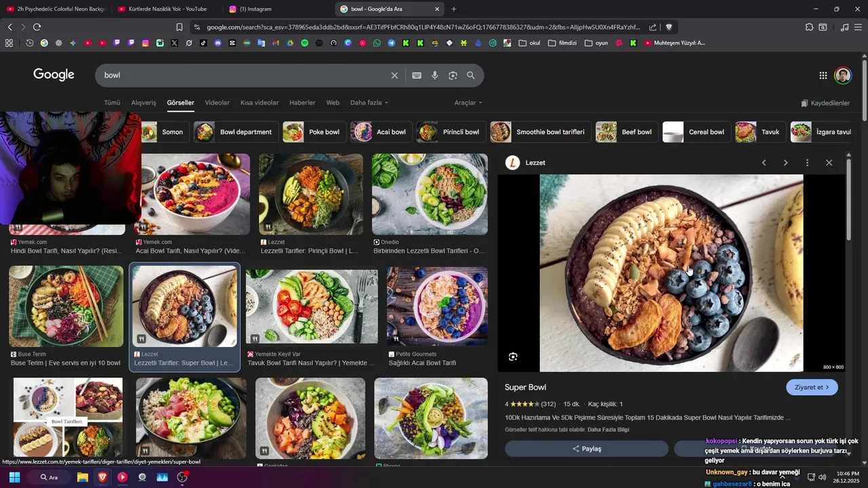Expand the Araçlar tools dropdown

(468, 102)
